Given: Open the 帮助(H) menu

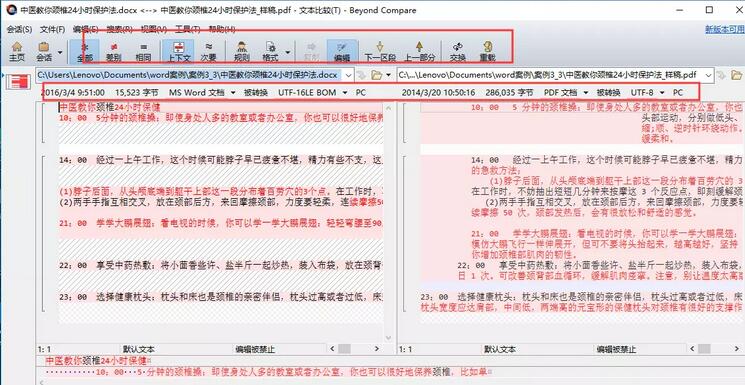Looking at the screenshot, I should click(x=222, y=29).
